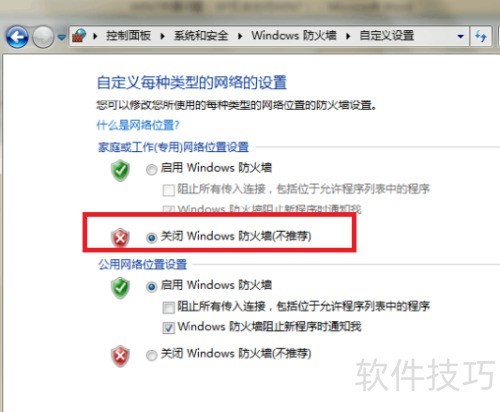Go to Windows 防火墙 breadcrumb

[x=294, y=35]
